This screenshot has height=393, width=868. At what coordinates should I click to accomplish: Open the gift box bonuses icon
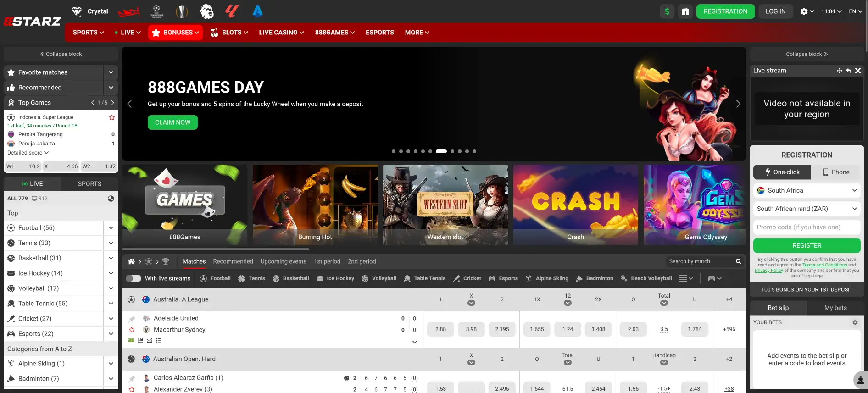(685, 11)
